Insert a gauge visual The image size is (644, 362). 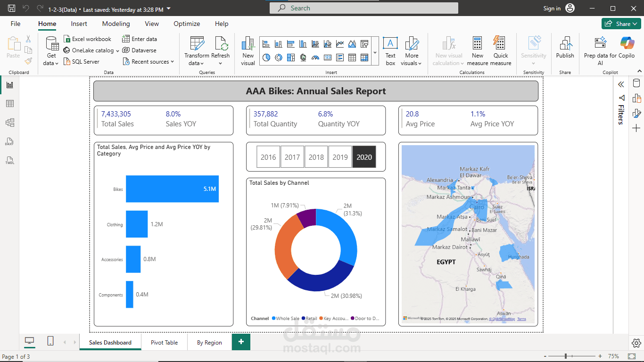(315, 58)
